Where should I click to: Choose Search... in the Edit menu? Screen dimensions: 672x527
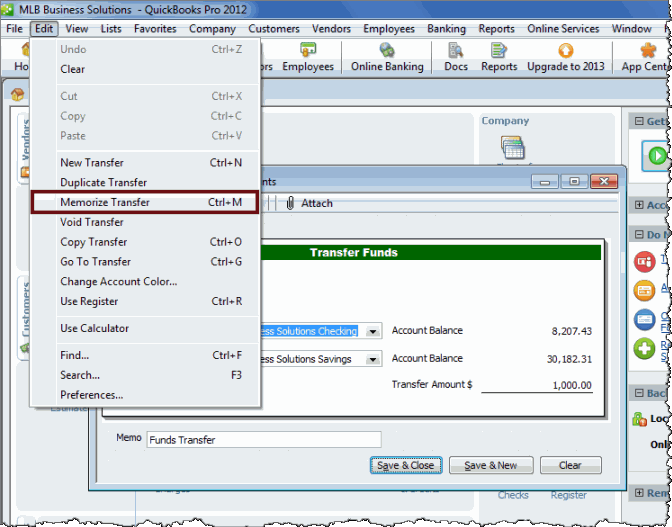point(145,375)
